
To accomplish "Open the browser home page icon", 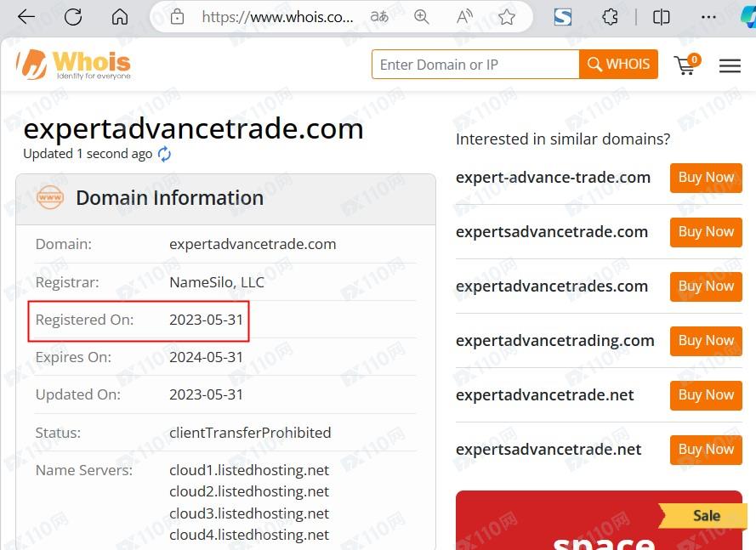I will (120, 17).
